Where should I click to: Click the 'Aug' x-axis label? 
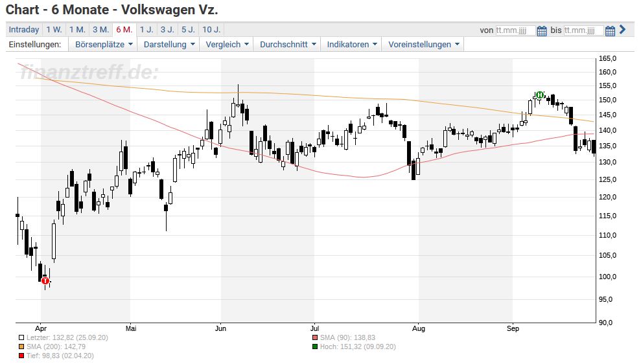click(x=419, y=328)
